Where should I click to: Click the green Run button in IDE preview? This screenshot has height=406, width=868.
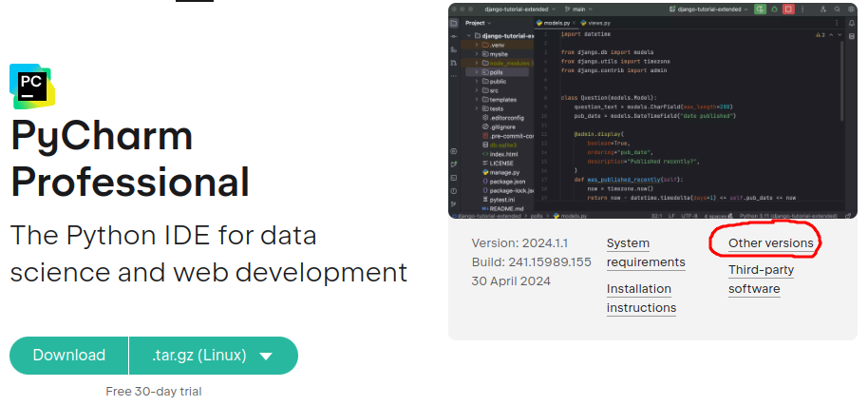pos(760,10)
